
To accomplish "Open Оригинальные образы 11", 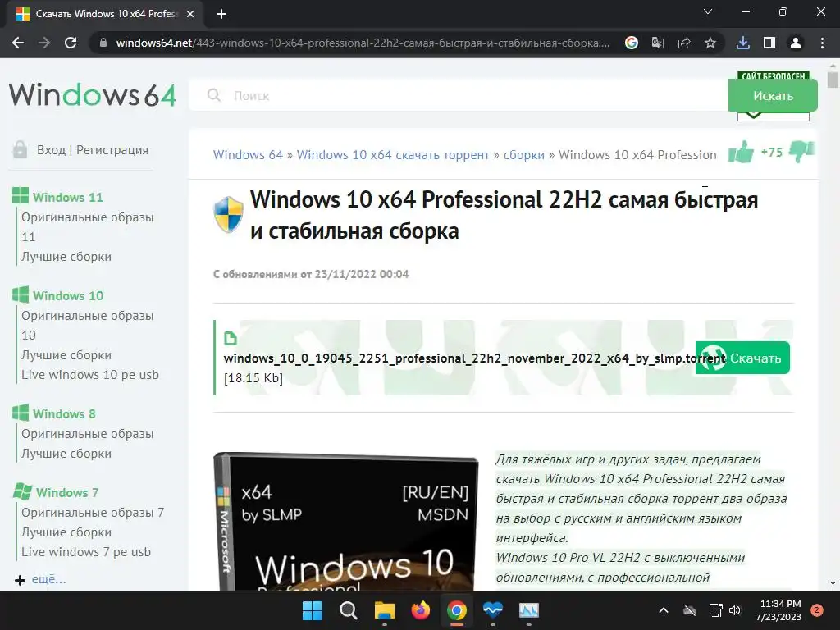I will pos(87,226).
